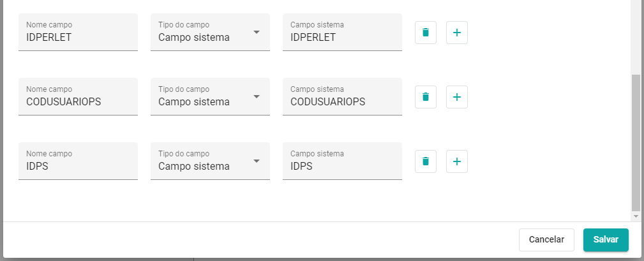Add a row after CODUSUARIOPS
Viewport: 644px width, 261px height.
pyautogui.click(x=457, y=97)
